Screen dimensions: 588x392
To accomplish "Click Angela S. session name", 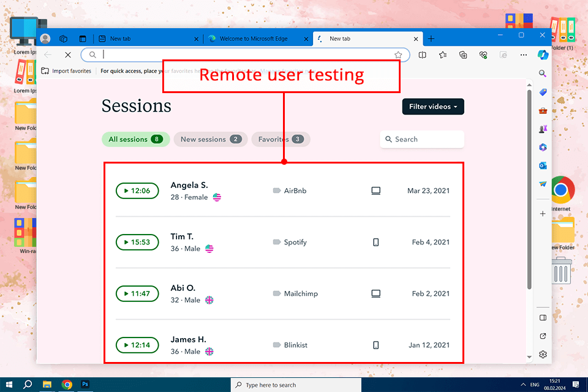I will 189,185.
